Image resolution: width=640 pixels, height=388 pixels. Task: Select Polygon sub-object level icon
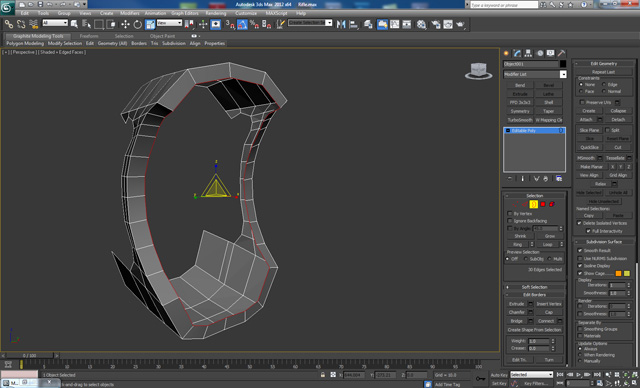543,204
